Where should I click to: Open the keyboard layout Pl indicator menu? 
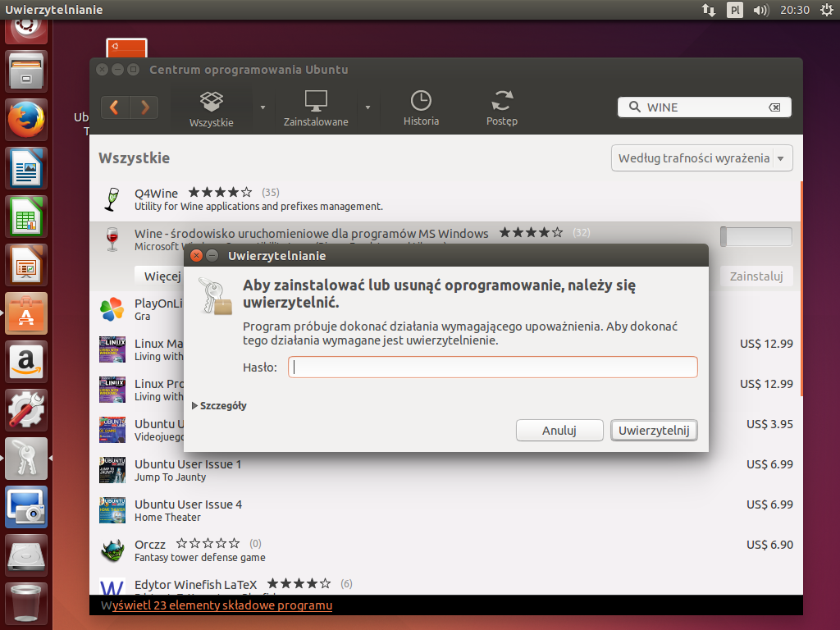coord(734,10)
